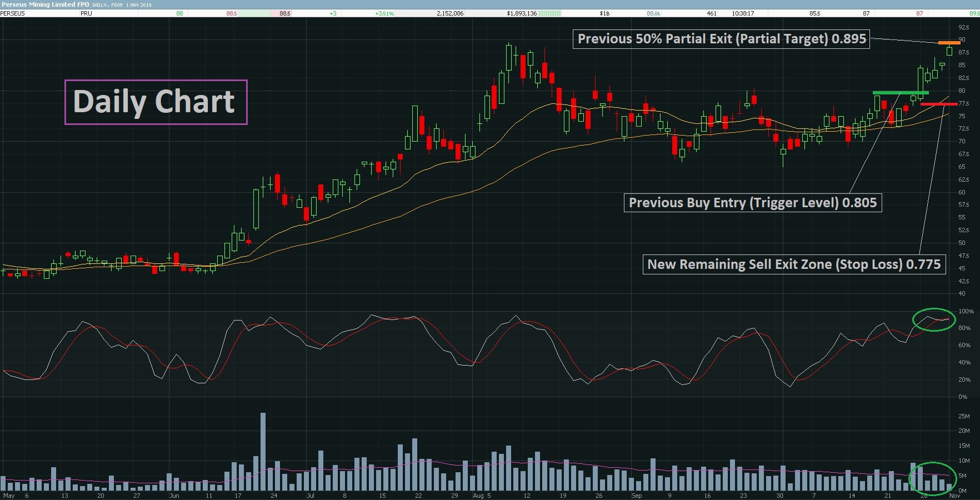Select the Aug label on the date axis
Image resolution: width=980 pixels, height=500 pixels.
click(478, 496)
